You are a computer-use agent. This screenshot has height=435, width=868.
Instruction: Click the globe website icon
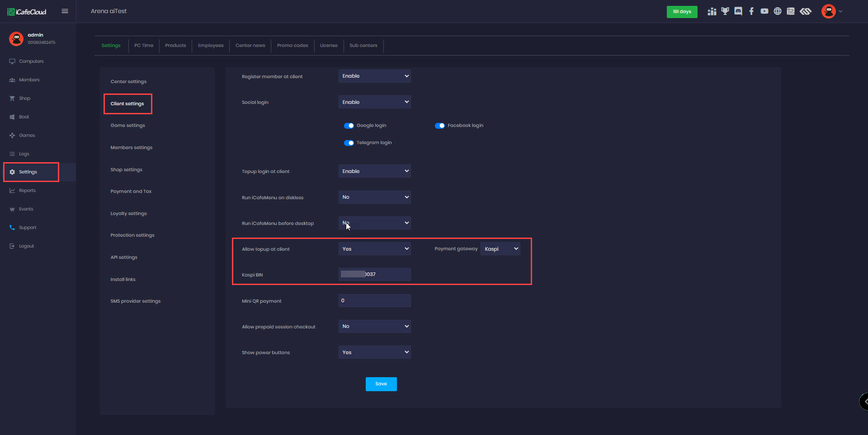pos(778,11)
